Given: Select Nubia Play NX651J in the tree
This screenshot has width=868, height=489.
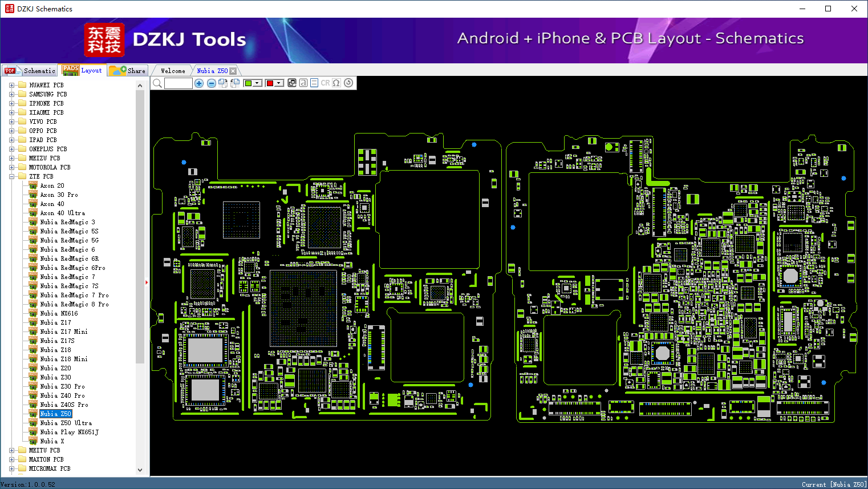Looking at the screenshot, I should 69,432.
